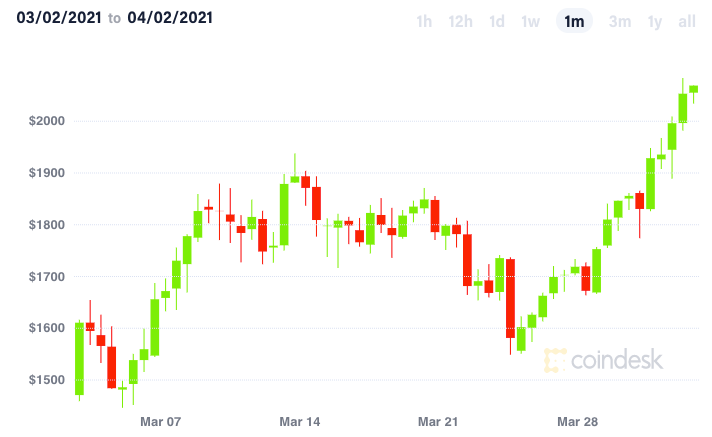Click the Mar 07 date label
The height and width of the screenshot is (437, 712).
coord(161,422)
